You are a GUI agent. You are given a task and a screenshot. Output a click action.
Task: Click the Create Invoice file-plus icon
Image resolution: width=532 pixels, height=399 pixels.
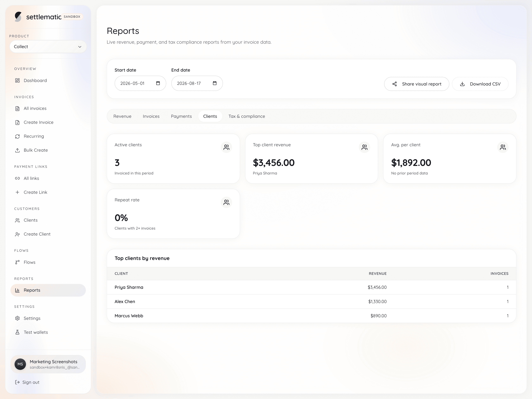click(17, 122)
